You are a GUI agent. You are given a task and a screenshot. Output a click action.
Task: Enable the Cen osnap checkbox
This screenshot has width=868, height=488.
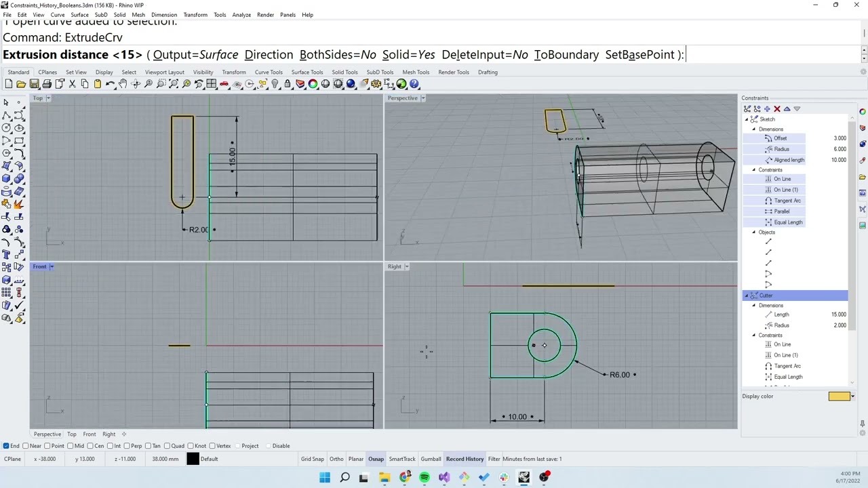pyautogui.click(x=91, y=446)
